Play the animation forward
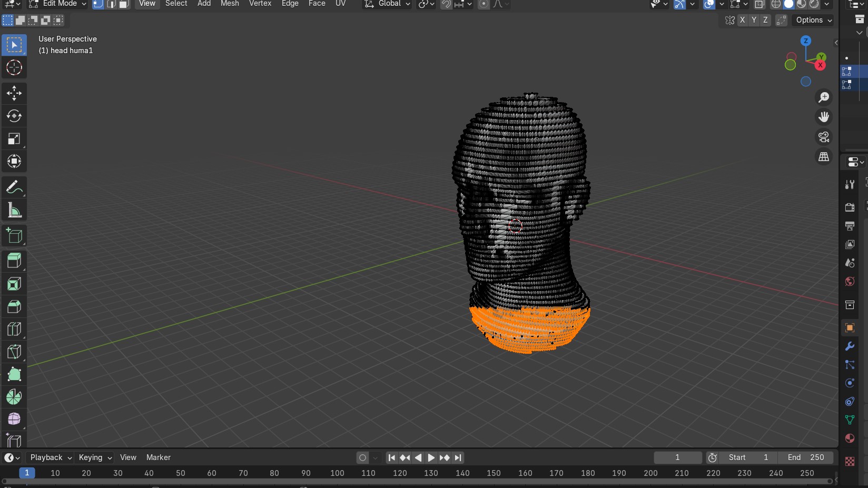This screenshot has height=488, width=868. click(x=431, y=457)
